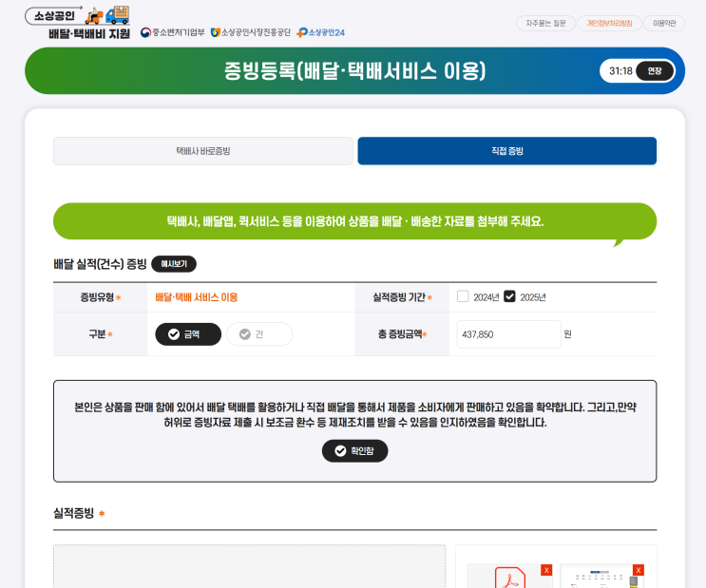706x588 pixels.
Task: Switch to 직접 증빙 tab
Action: [x=507, y=151]
